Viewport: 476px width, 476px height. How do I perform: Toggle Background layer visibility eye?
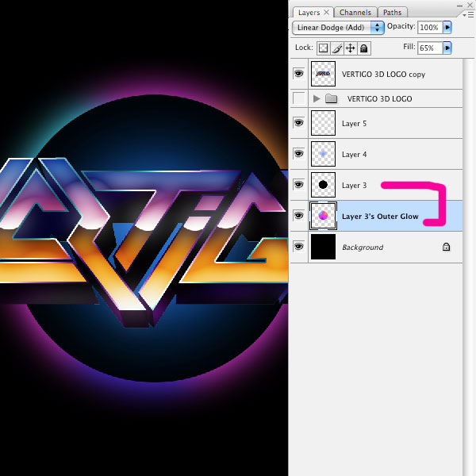tap(299, 247)
